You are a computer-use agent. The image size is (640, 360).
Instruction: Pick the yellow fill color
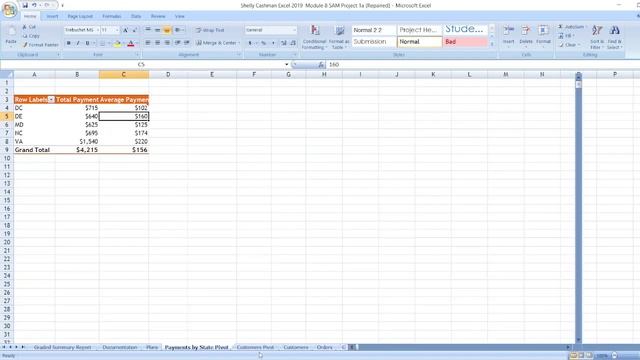click(117, 43)
